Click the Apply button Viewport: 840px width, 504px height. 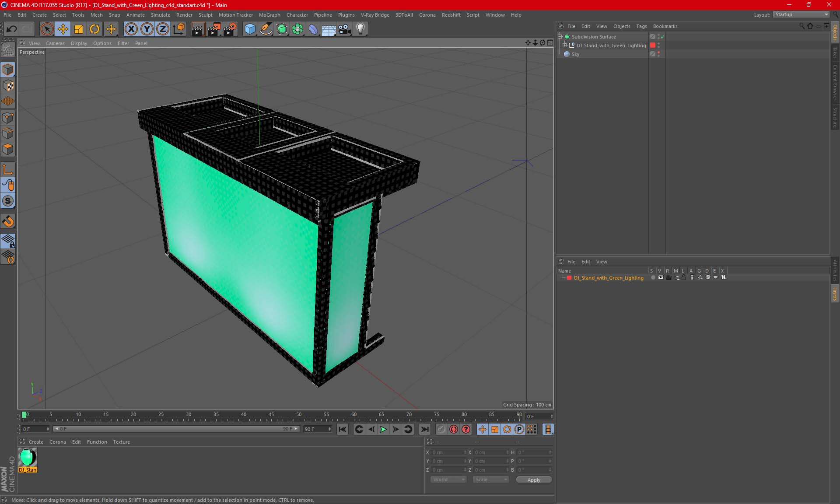[x=533, y=479]
